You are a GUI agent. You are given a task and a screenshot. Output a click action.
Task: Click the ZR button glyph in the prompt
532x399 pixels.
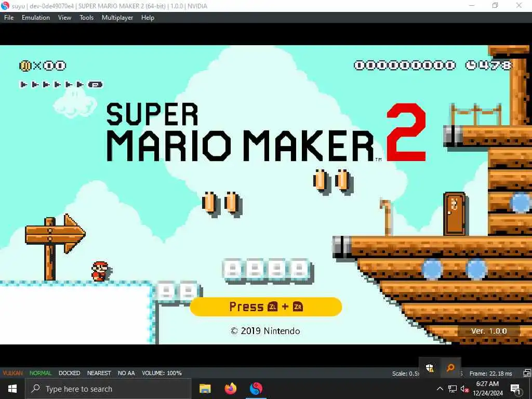point(298,307)
